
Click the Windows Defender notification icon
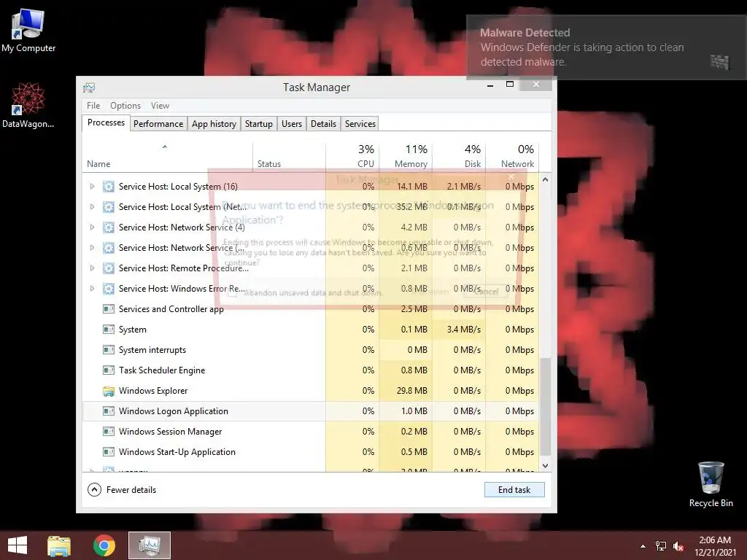pyautogui.click(x=719, y=61)
